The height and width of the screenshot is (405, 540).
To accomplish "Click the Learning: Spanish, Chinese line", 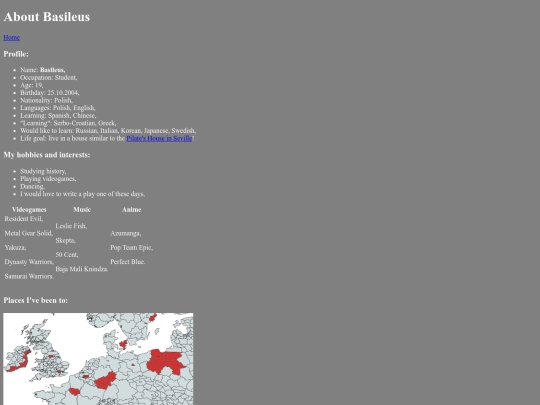I will point(58,115).
